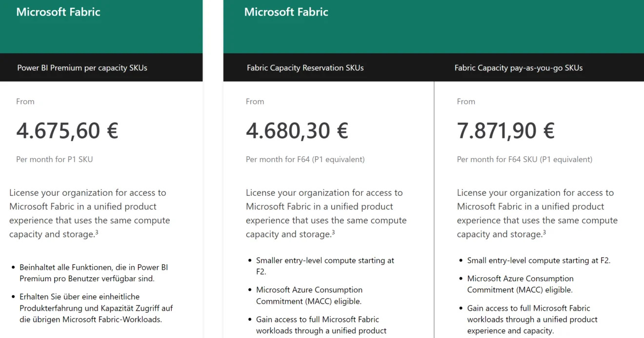Viewport: 644px width, 338px height.
Task: Select the Power BI Premium per capacity SKUs header
Action: coord(82,68)
